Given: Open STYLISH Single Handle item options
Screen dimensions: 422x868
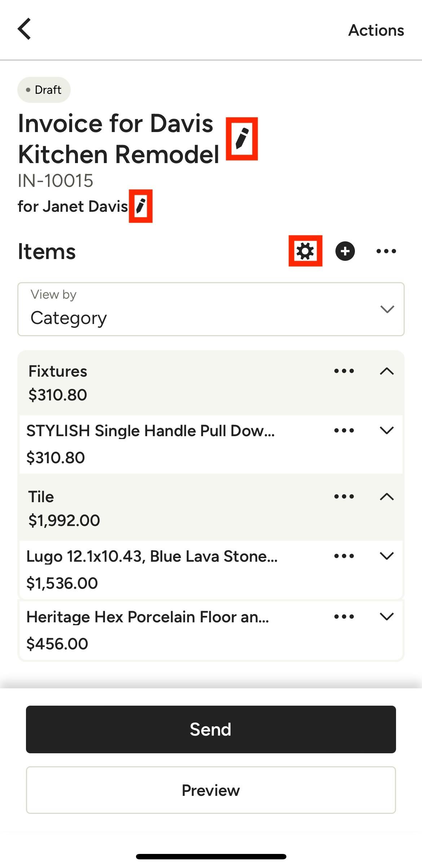Looking at the screenshot, I should pos(344,430).
